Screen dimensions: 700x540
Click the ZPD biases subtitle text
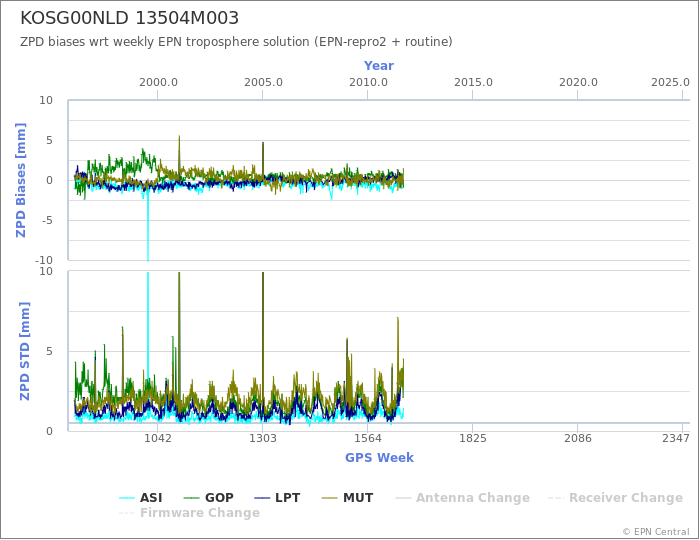click(x=236, y=42)
